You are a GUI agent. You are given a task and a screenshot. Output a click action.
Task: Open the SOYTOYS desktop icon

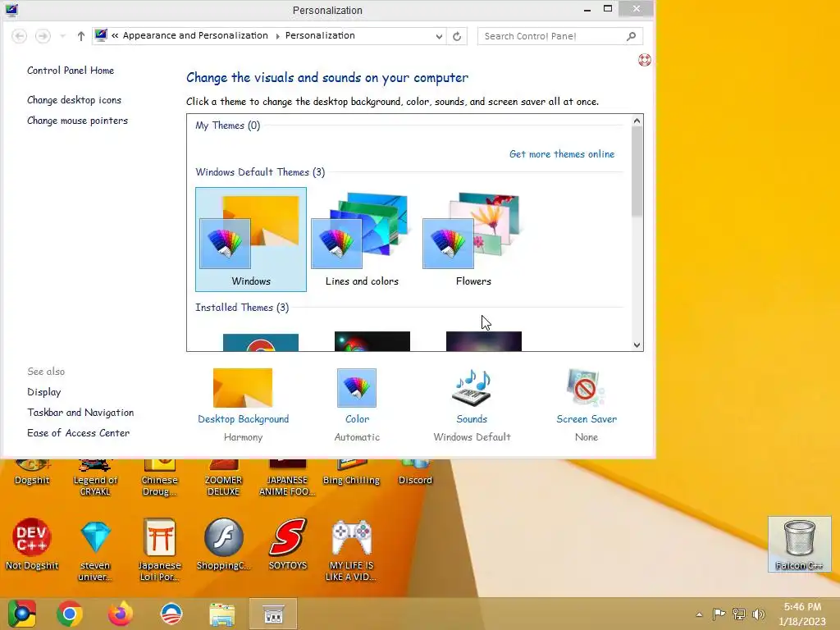pos(288,543)
